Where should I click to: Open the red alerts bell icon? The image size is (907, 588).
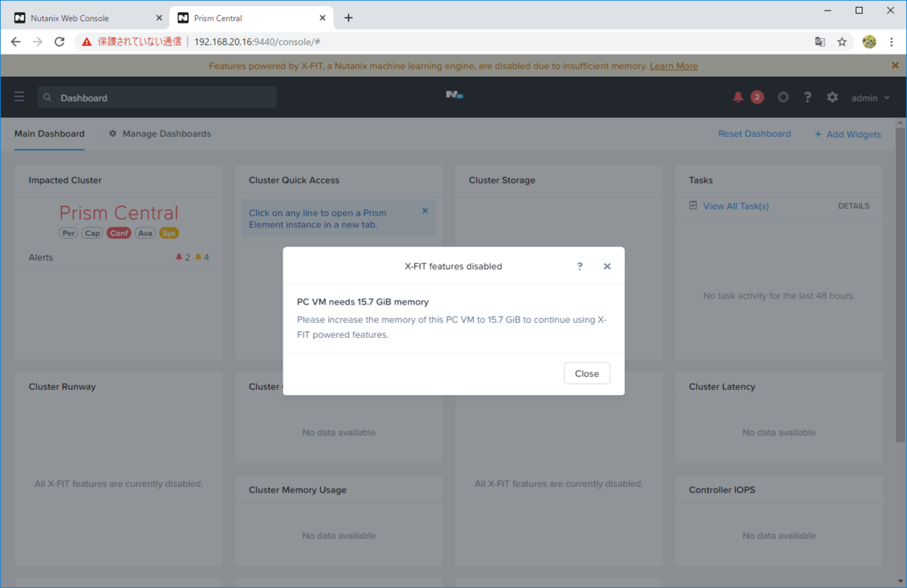[x=738, y=97]
